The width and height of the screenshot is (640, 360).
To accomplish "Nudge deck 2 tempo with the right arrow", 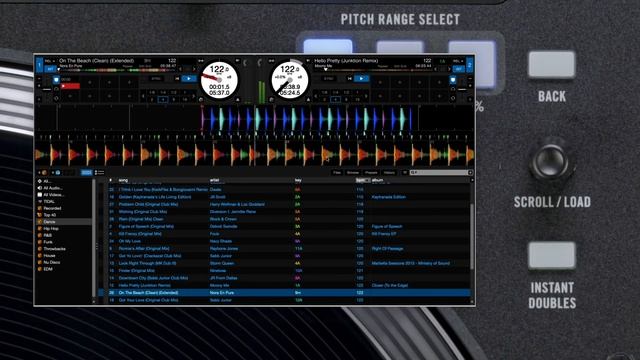I will 449,69.
